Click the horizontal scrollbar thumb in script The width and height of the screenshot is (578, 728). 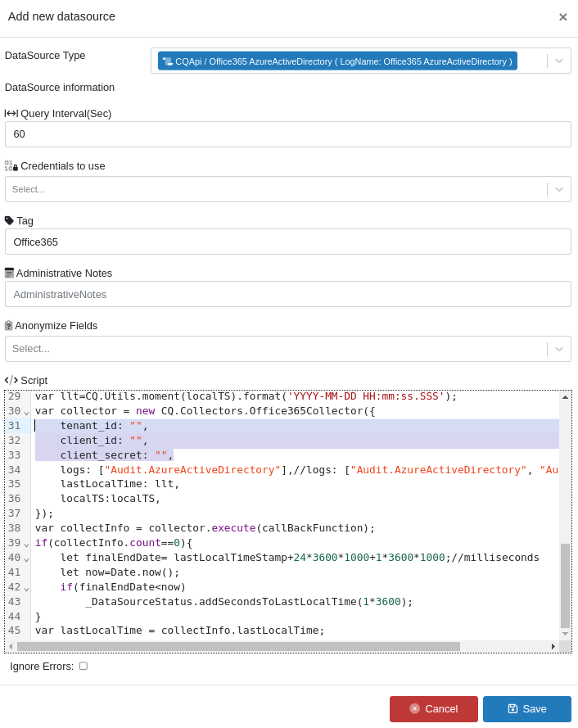tap(238, 646)
